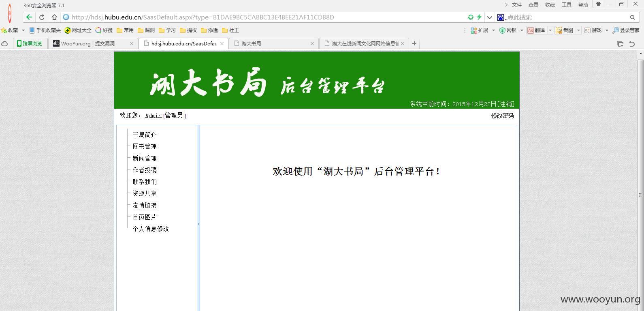Reload the page with the refresh icon
The image size is (644, 311).
click(x=42, y=17)
